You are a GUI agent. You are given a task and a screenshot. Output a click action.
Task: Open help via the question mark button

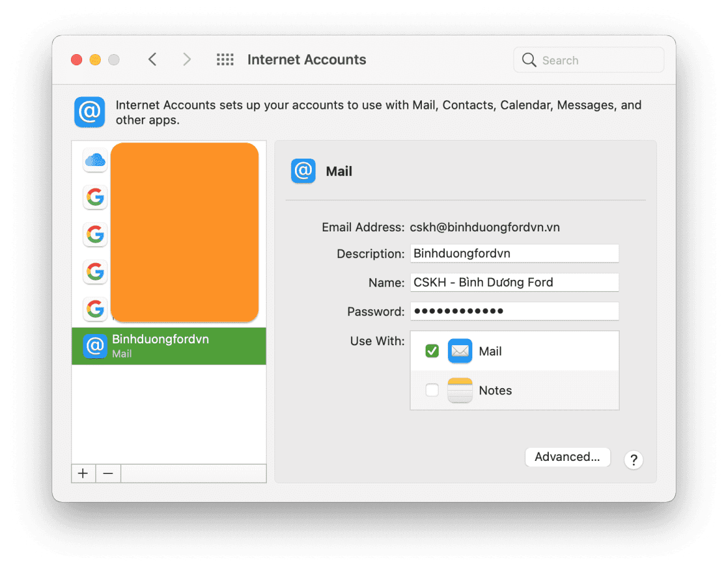(633, 460)
